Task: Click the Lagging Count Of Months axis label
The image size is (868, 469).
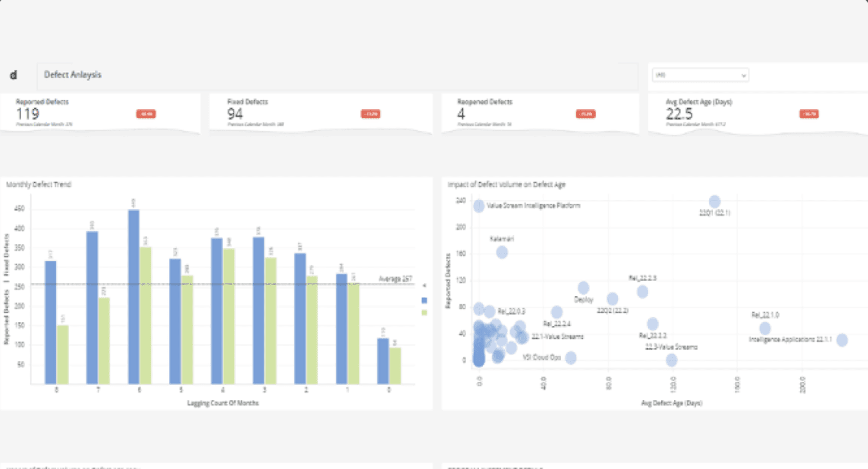Action: point(223,403)
